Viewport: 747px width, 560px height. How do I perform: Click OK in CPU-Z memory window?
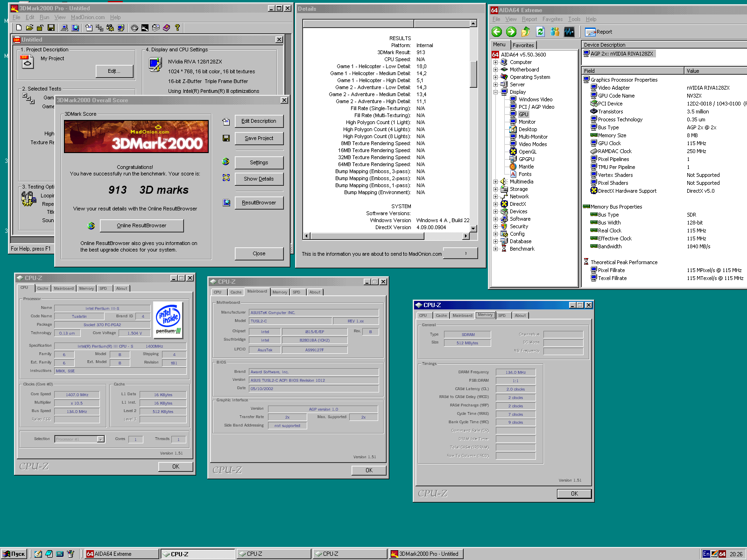574,494
